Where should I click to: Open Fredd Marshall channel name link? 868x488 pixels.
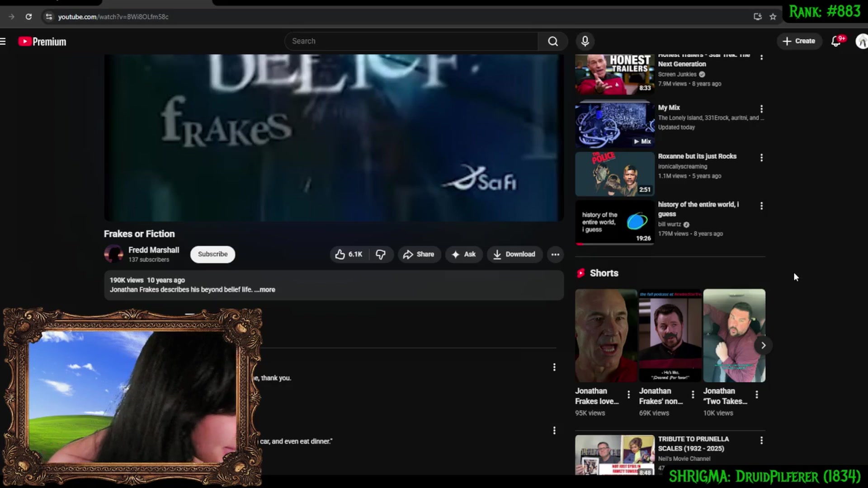pos(154,250)
